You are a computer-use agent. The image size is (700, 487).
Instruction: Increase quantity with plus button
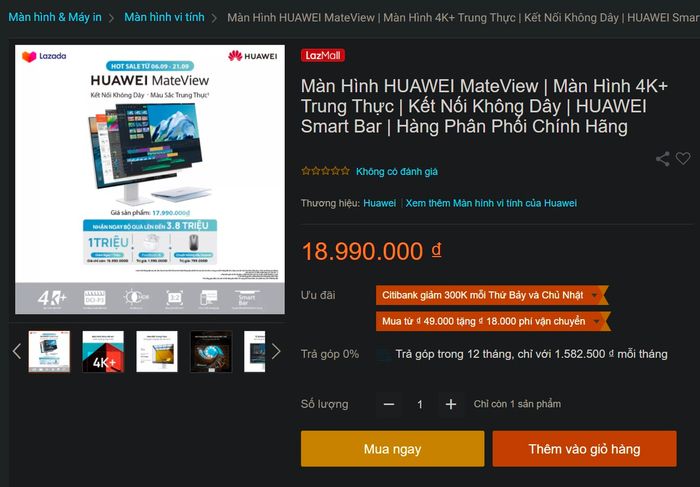point(451,404)
